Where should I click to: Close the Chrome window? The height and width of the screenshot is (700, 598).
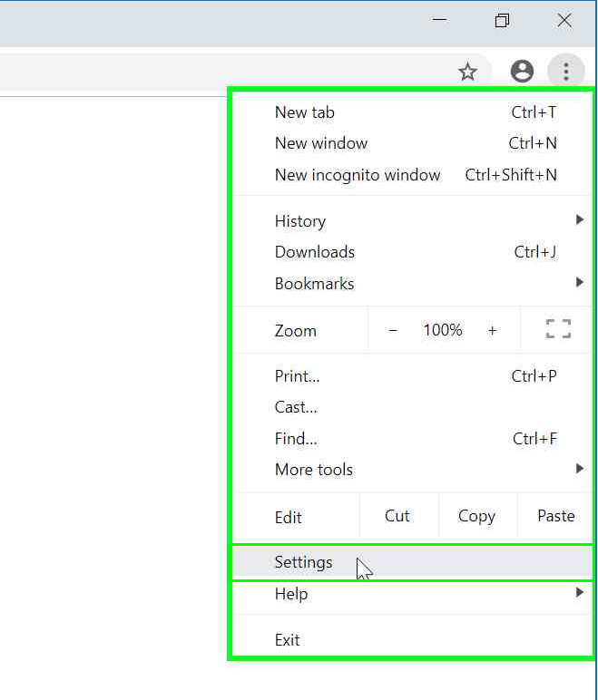564,20
